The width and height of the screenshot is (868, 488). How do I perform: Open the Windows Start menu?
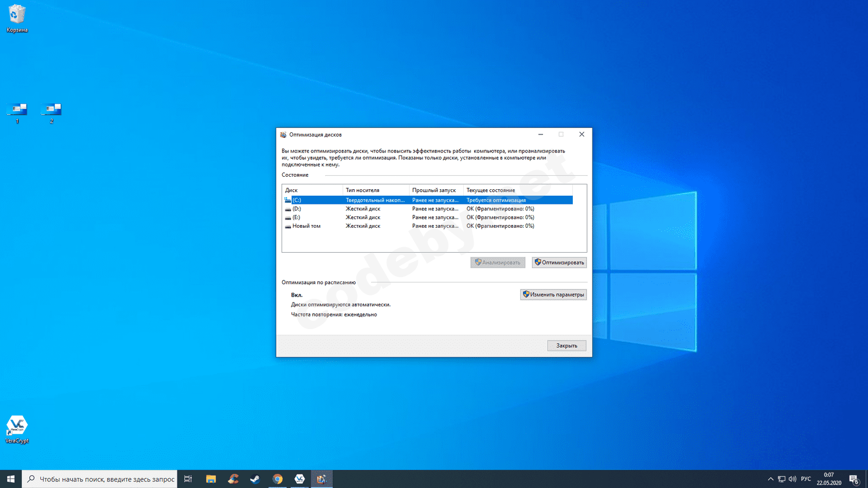(11, 479)
